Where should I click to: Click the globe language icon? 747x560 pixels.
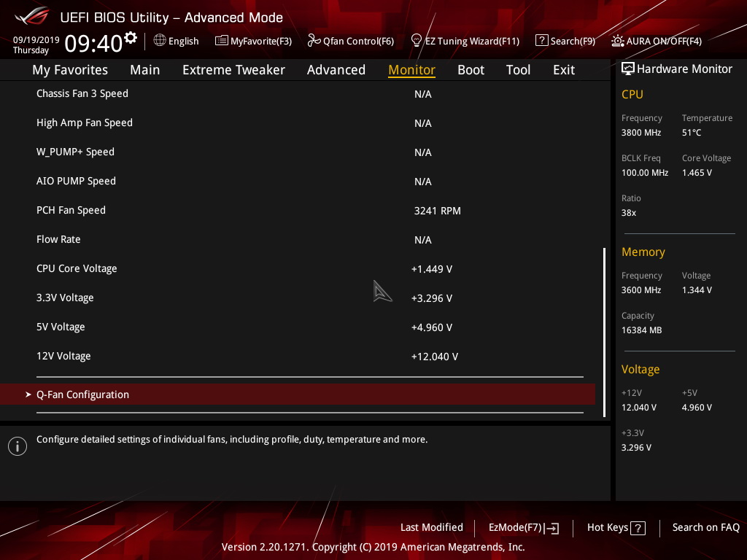point(160,41)
